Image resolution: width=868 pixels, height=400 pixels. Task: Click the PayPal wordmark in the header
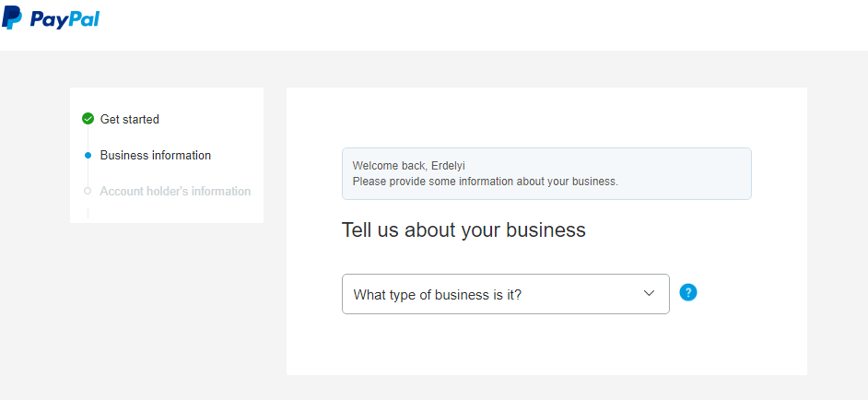65,19
